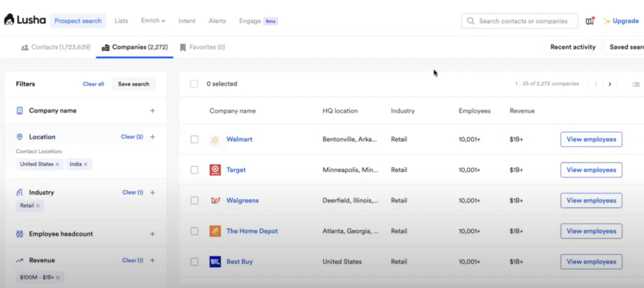Click the Revenue trend icon
Viewport: 644px width, 288px height.
click(x=20, y=260)
